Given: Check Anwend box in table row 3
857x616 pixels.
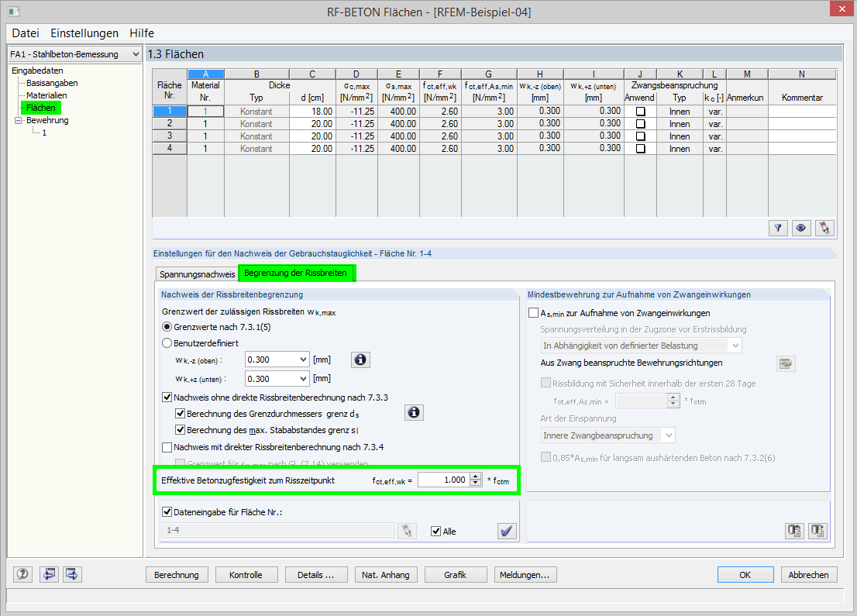Looking at the screenshot, I should point(641,136).
